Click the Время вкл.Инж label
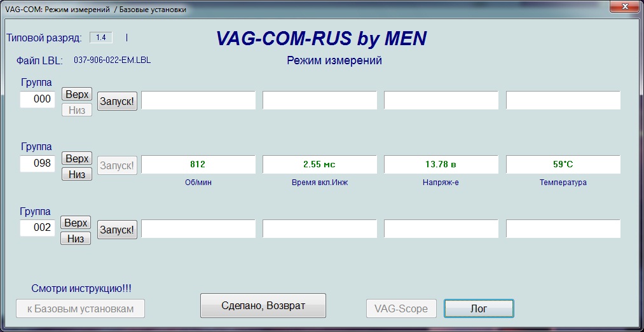 [x=320, y=183]
